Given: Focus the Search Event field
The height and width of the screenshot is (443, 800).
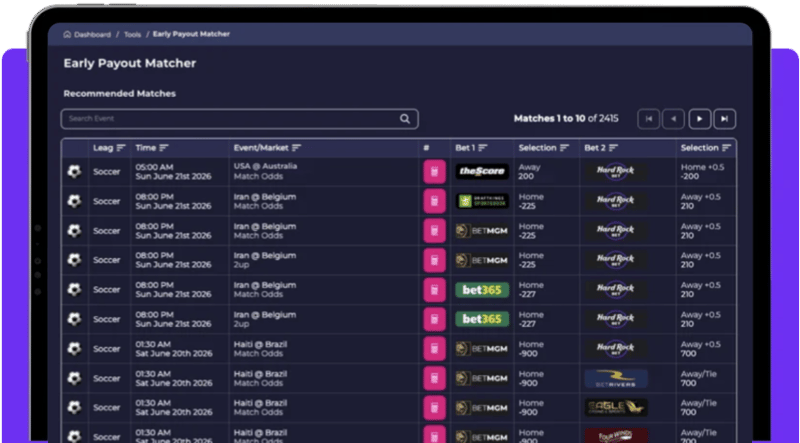Looking at the screenshot, I should [239, 118].
